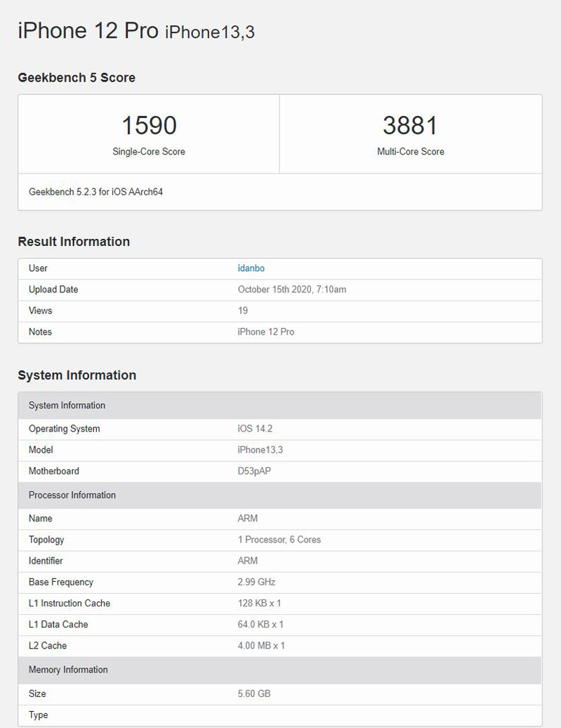Open the idanbo user profile link
Screen dimensions: 561x728
[251, 268]
